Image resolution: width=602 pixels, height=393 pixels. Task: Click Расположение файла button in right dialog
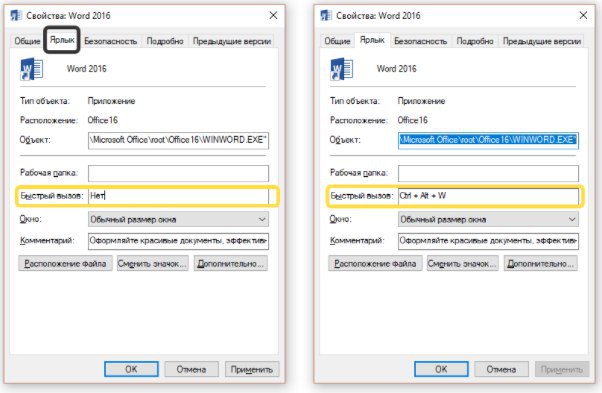(x=375, y=264)
